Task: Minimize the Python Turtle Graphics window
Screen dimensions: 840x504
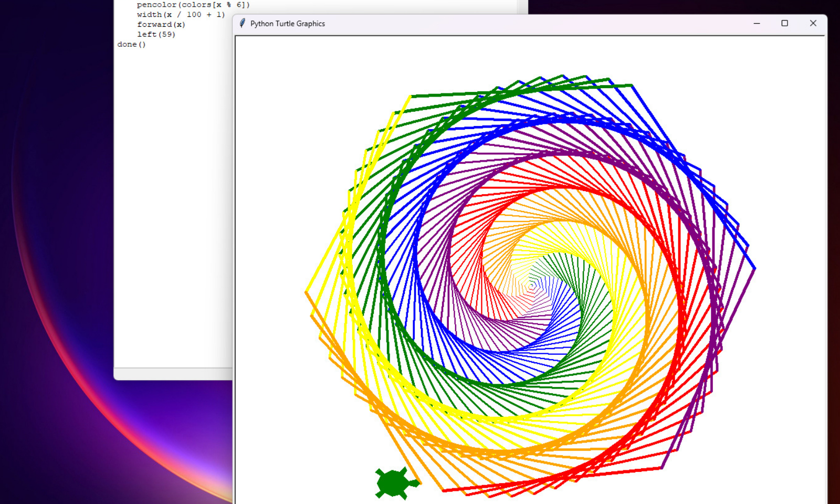Action: pyautogui.click(x=757, y=24)
